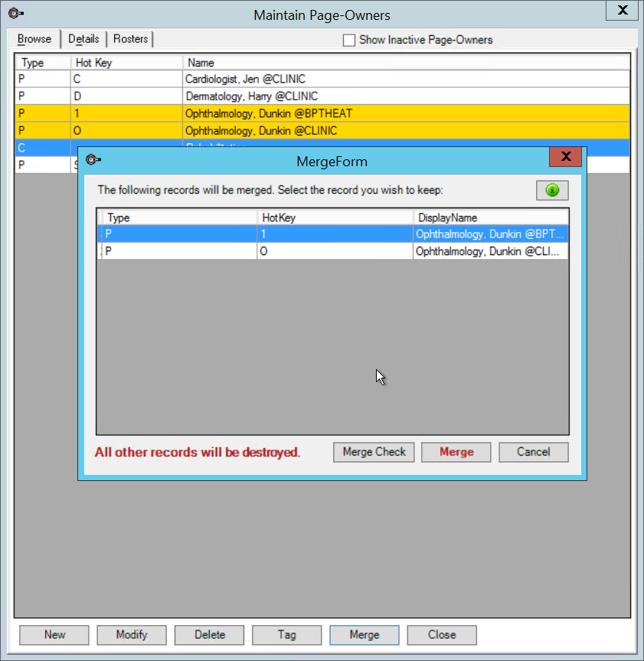644x661 pixels.
Task: Select the Ophthalmology, Dunkin @BPT... record to keep
Action: [x=333, y=234]
